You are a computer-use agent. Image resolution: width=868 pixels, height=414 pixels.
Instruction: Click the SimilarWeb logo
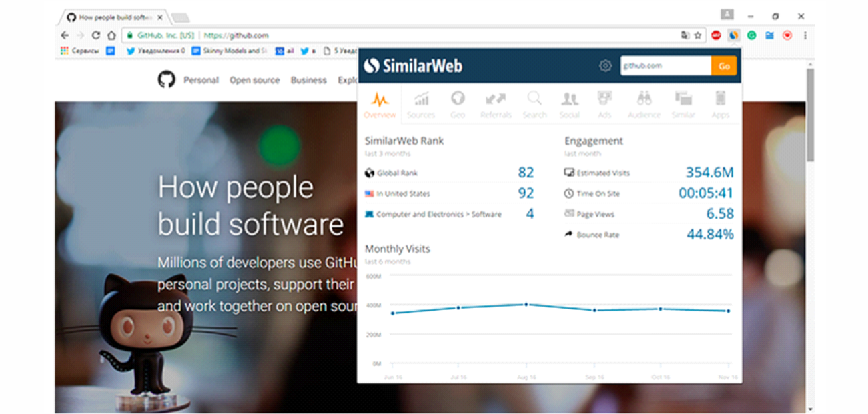[x=414, y=65]
